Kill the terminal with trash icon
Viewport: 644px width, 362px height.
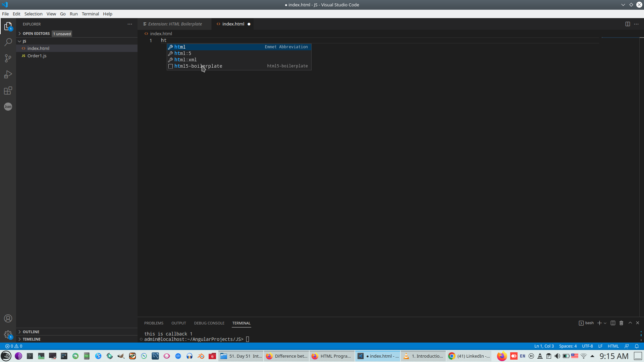tap(621, 323)
